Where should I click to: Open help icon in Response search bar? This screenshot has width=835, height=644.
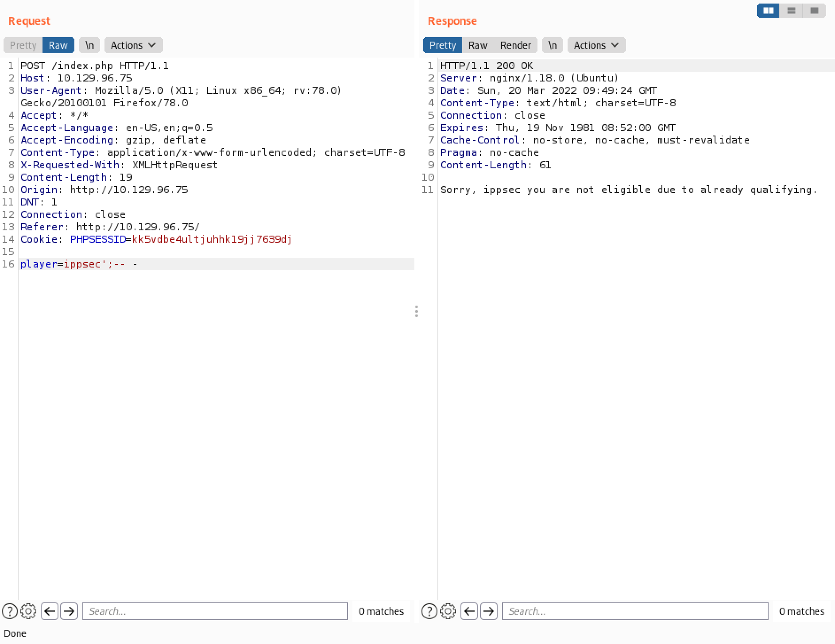coord(429,611)
